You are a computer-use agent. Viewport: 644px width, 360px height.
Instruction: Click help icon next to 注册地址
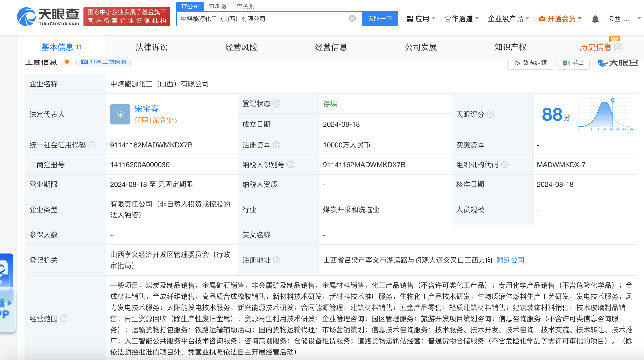[x=277, y=260]
